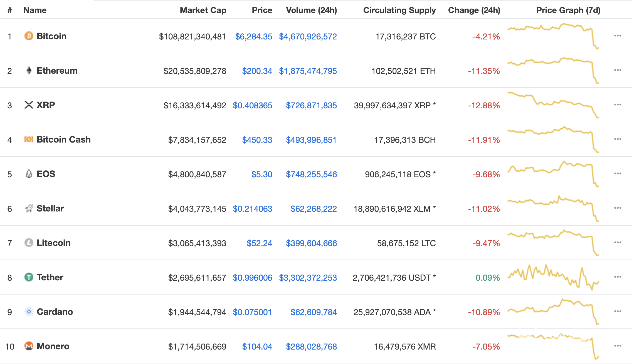Sort table by Market Cap header
This screenshot has width=632, height=364.
coord(203,10)
